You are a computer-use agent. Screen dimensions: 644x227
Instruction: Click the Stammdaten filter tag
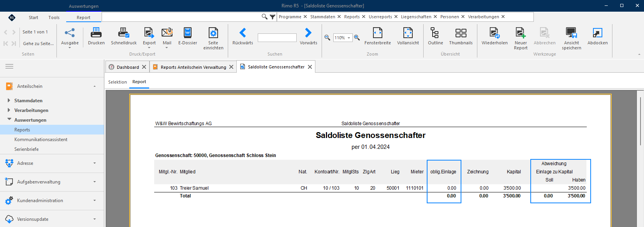click(x=323, y=17)
